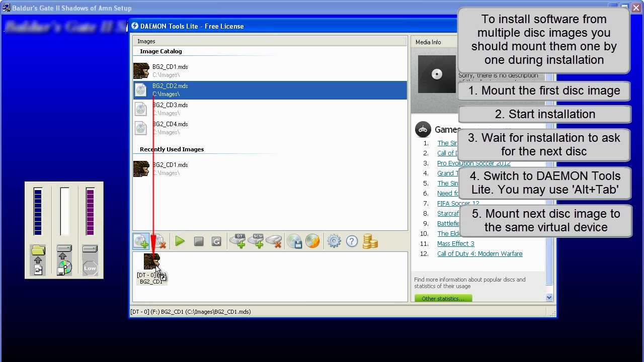Open the Pro Evolution Soccer 2012 link
Viewport: 644px width, 362px height.
[x=474, y=163]
